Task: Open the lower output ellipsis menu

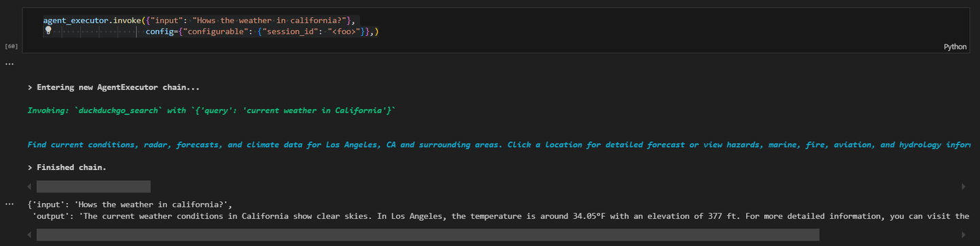Action: point(10,203)
